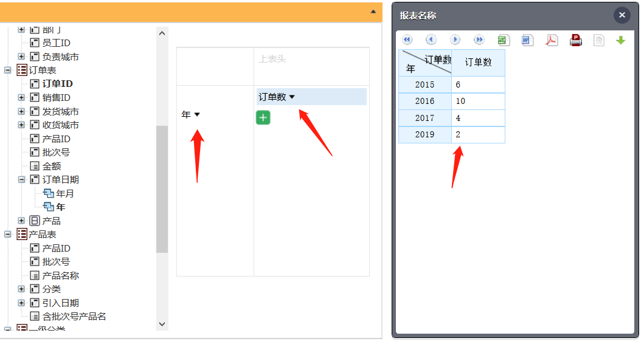Select 订单ID field in the tree
This screenshot has height=344, width=644.
pyautogui.click(x=58, y=84)
